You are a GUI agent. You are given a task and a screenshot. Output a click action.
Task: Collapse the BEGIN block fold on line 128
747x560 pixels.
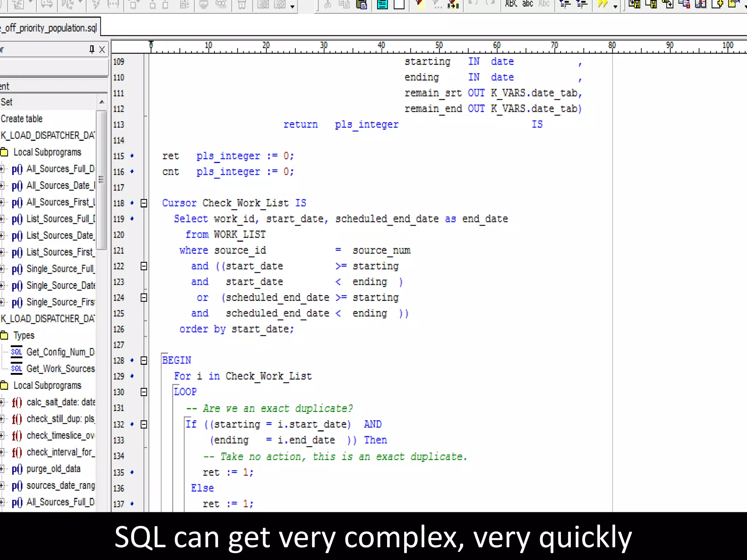(144, 361)
